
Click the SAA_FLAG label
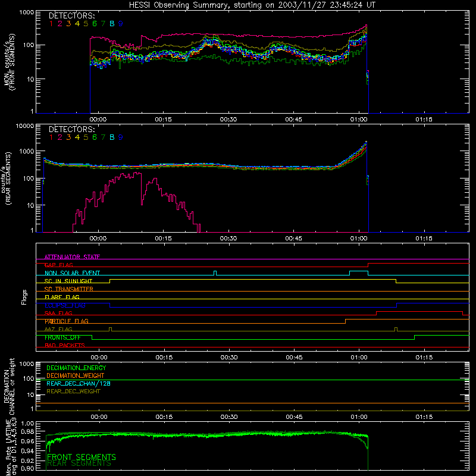(58, 313)
